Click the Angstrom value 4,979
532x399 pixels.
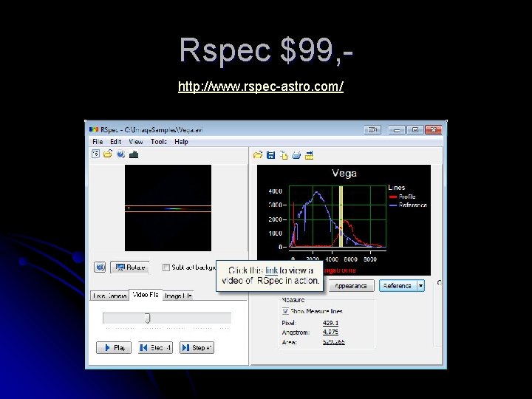click(330, 332)
